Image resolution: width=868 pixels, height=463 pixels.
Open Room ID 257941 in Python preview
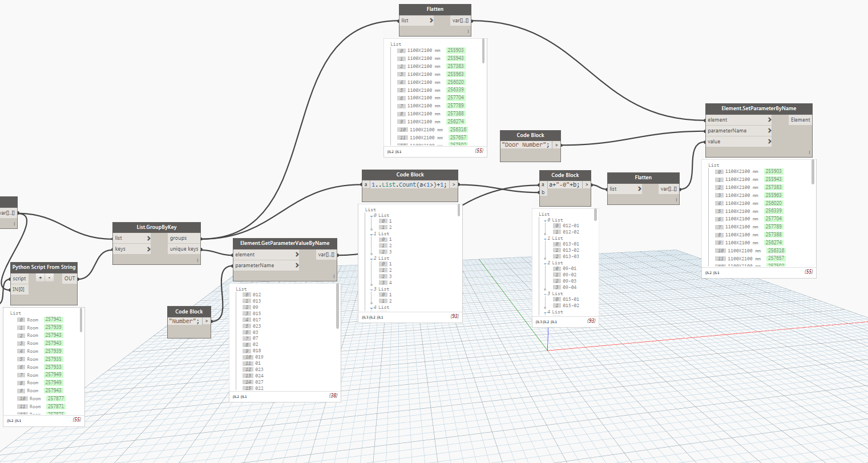[54, 320]
